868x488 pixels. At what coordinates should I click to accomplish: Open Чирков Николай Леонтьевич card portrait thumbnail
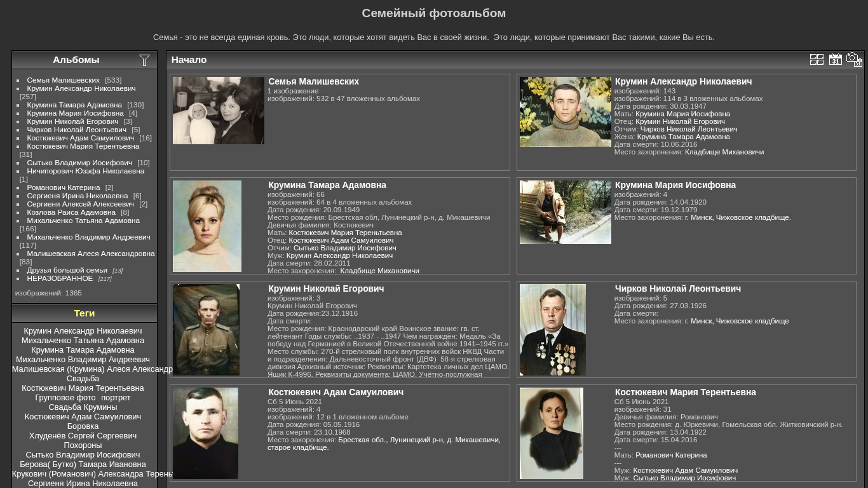tap(553, 330)
